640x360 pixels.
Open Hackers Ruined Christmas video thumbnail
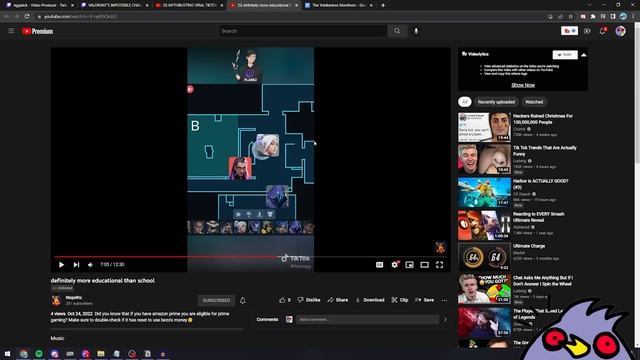(484, 127)
